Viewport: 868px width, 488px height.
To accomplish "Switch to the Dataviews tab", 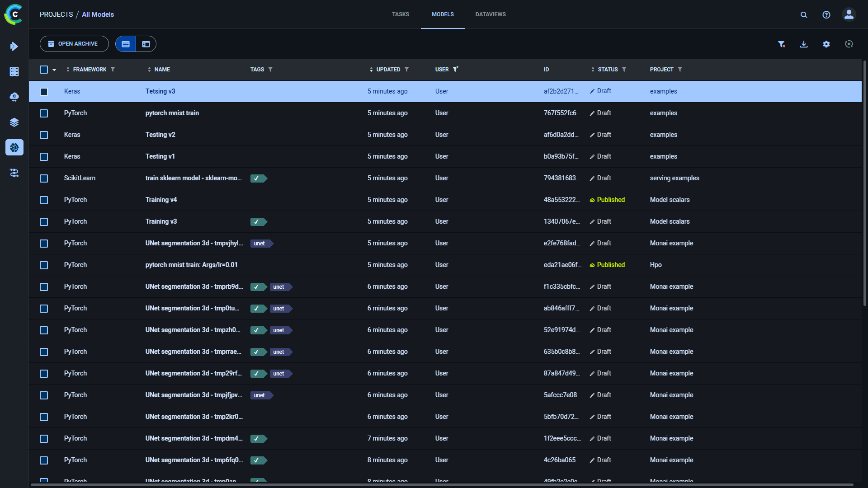I will pyautogui.click(x=491, y=14).
